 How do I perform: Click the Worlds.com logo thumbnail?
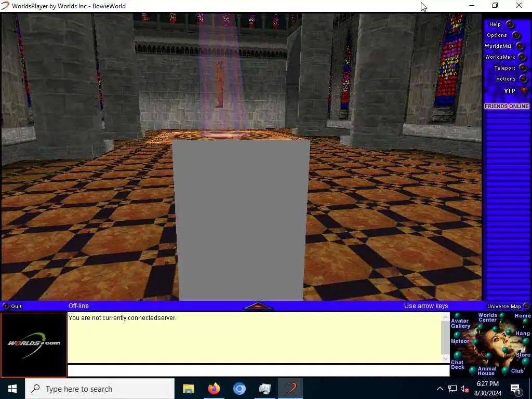click(34, 344)
